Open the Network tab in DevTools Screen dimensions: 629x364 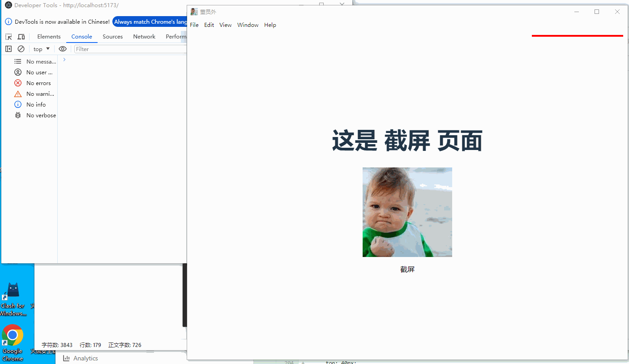144,37
